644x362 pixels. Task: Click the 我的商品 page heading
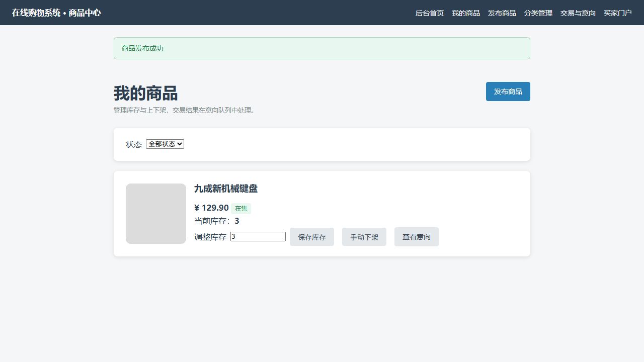tap(145, 94)
